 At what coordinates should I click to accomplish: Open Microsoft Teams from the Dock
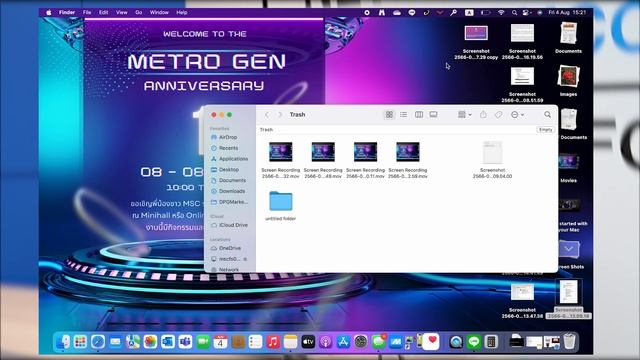[x=185, y=342]
